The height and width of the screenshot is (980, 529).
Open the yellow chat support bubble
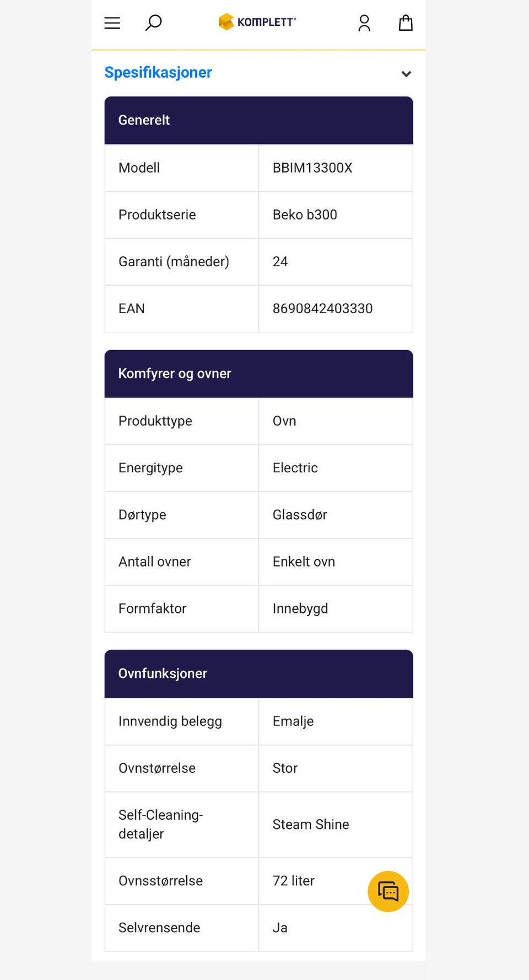388,891
